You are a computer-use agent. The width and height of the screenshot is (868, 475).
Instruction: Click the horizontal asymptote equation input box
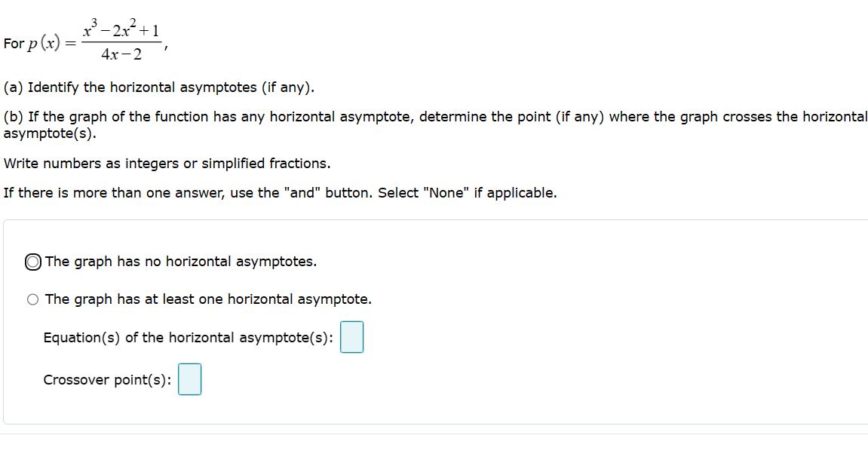pyautogui.click(x=351, y=337)
